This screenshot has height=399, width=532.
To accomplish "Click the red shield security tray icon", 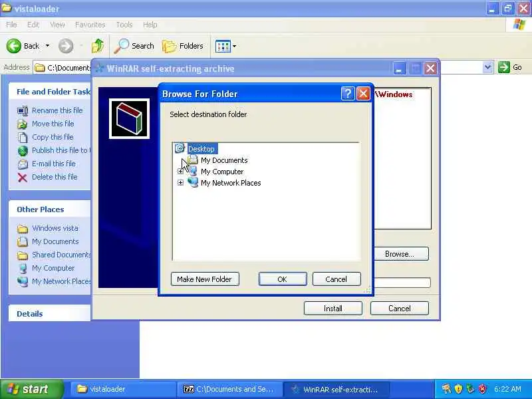I will [483, 389].
